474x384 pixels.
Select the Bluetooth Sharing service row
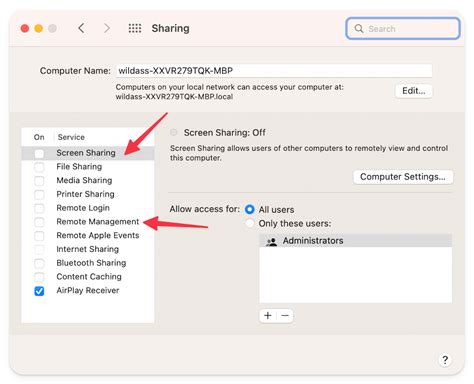88,263
